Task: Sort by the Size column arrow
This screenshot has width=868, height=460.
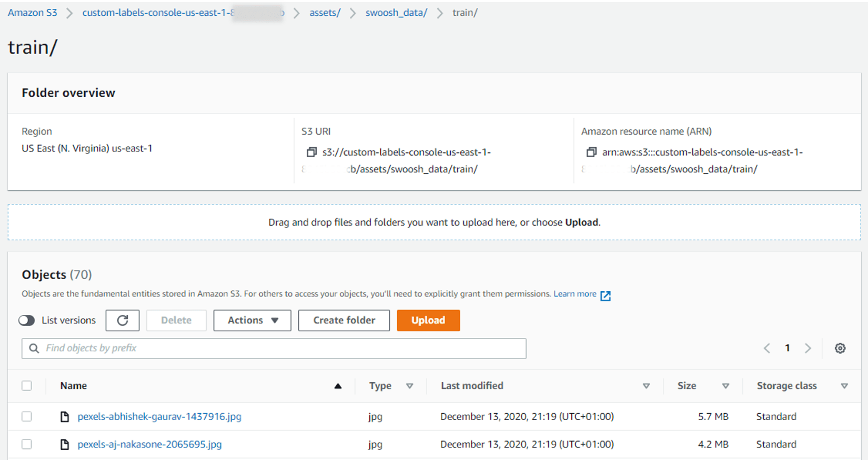Action: [725, 386]
